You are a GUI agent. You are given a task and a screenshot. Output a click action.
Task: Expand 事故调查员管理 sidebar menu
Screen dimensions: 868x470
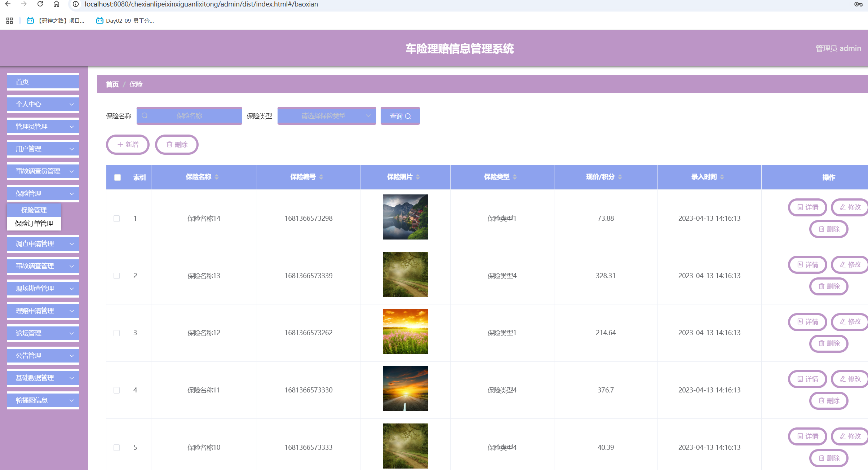(43, 171)
